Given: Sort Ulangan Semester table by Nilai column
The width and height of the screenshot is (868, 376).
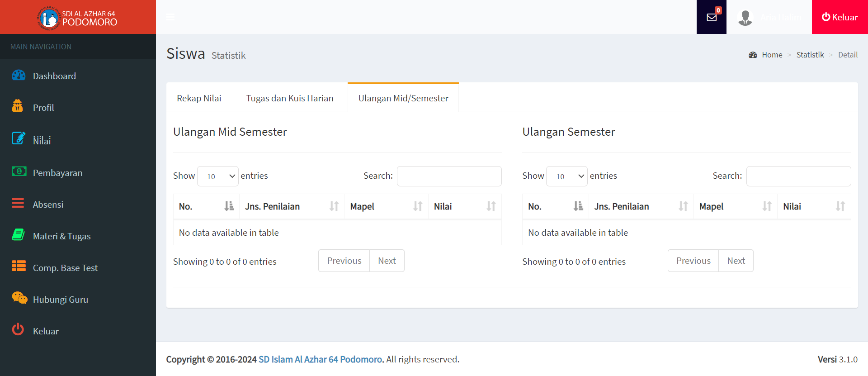Looking at the screenshot, I should click(813, 207).
